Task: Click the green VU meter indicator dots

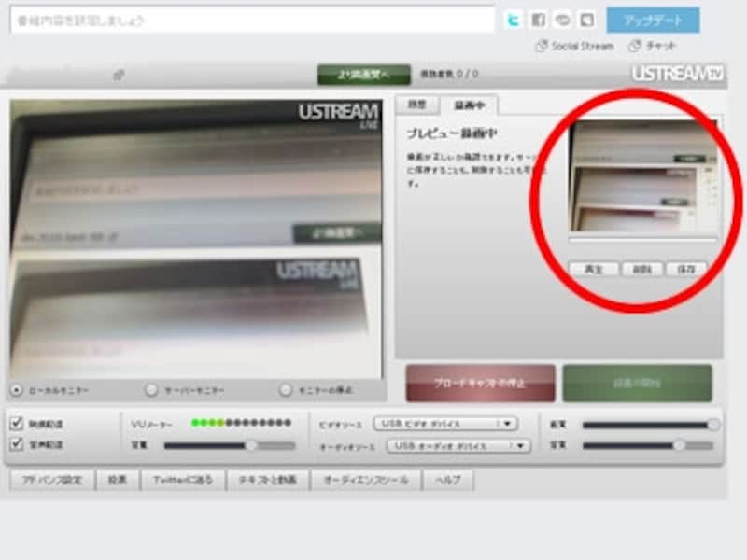Action: pos(241,423)
